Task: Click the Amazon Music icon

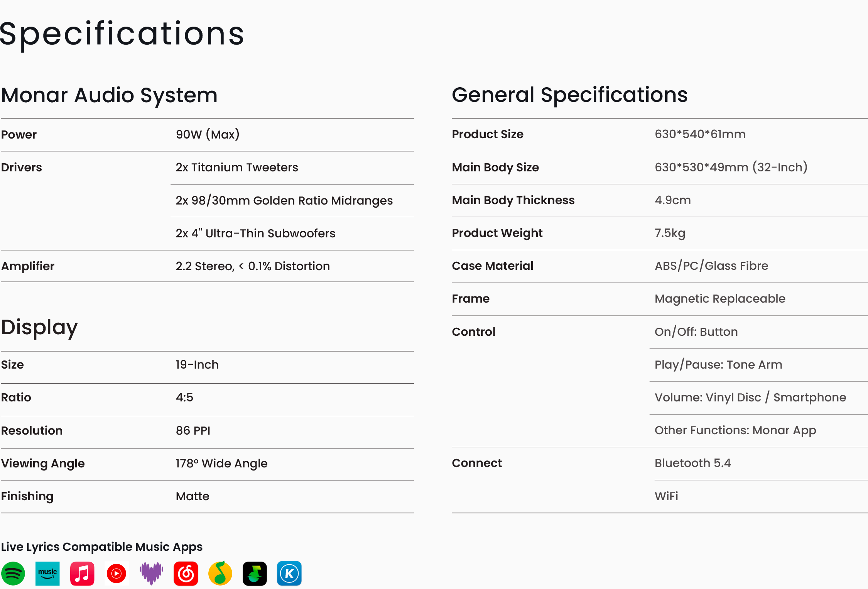Action: pos(47,574)
